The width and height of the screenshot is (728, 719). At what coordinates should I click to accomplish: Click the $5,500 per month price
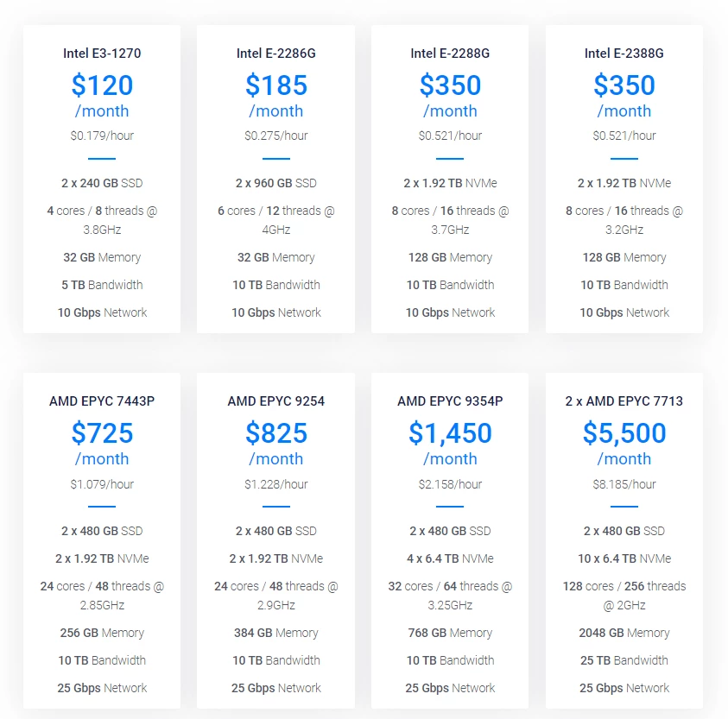tap(624, 443)
